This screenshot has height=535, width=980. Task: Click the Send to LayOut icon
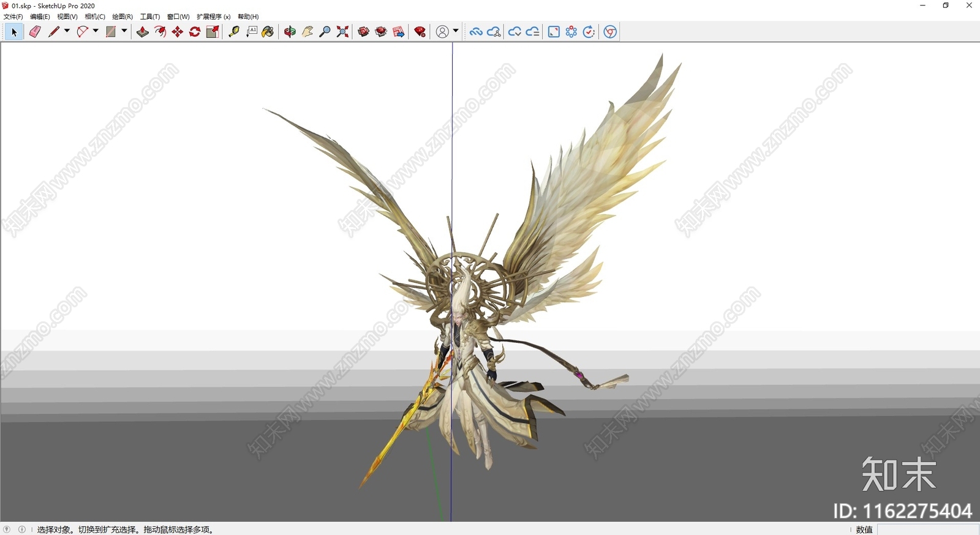(x=399, y=32)
